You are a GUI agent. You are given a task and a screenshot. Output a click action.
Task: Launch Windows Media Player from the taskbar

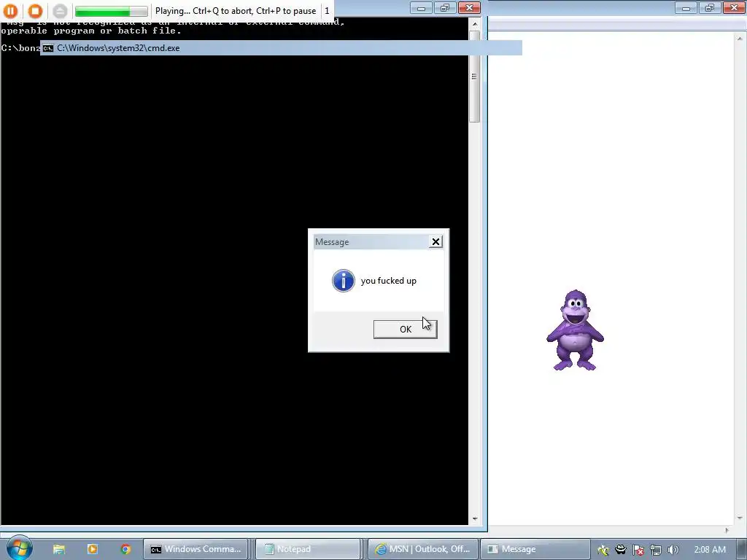[93, 549]
